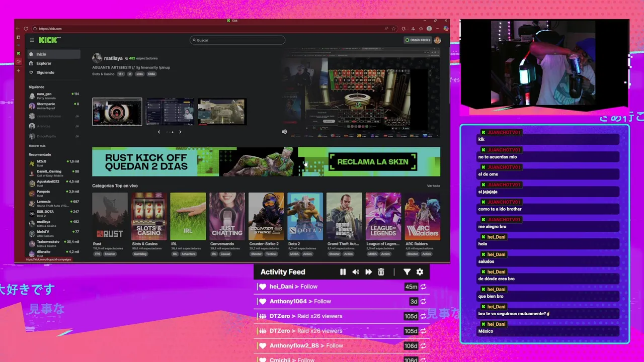Go to previous carousel slide arrow

point(159,132)
